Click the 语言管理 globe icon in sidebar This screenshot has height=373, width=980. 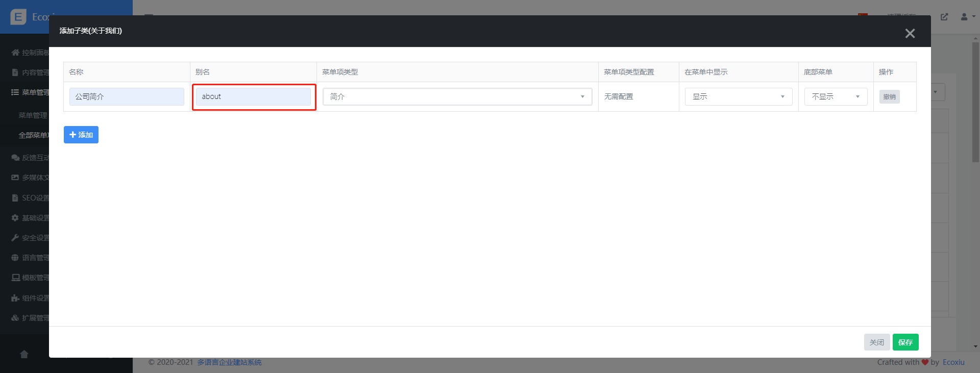pyautogui.click(x=15, y=258)
